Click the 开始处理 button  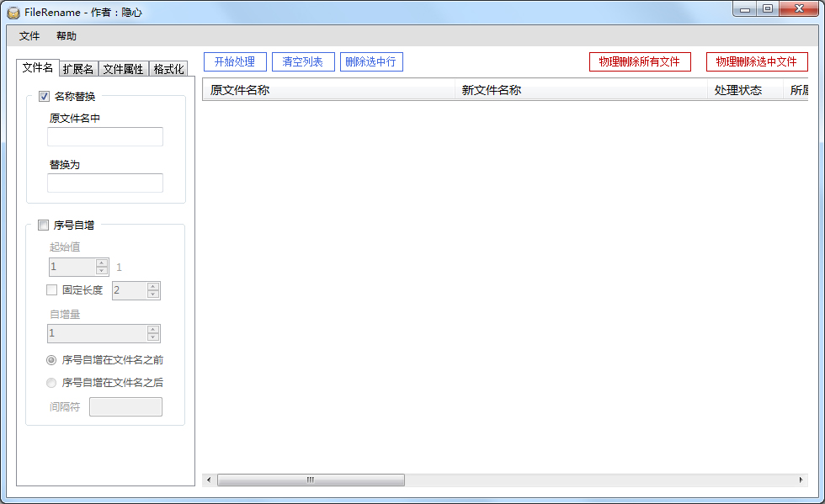[235, 61]
